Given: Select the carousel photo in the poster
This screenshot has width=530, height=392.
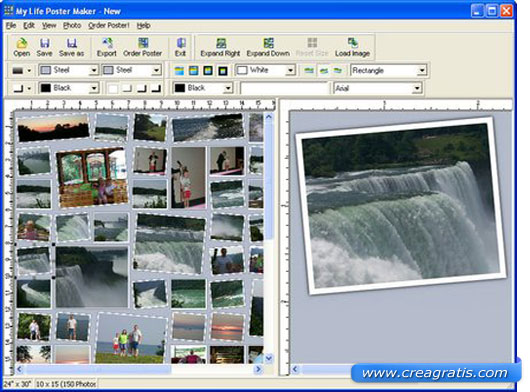Looking at the screenshot, I should [92, 177].
